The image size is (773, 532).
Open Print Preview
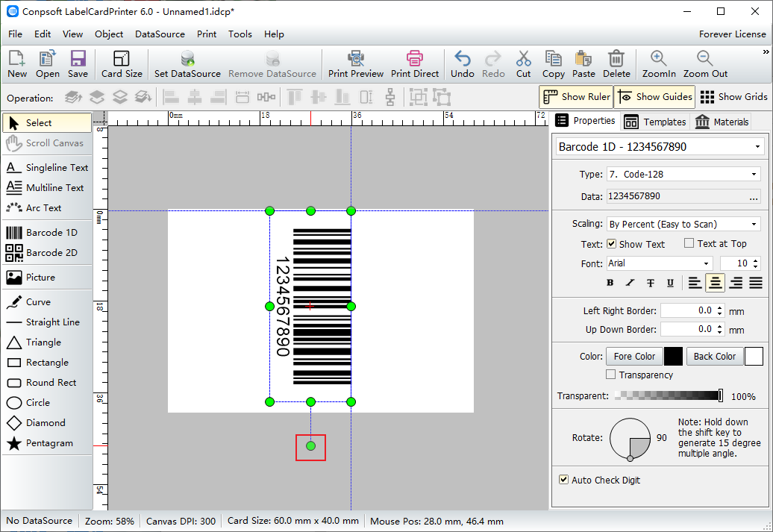coord(356,64)
